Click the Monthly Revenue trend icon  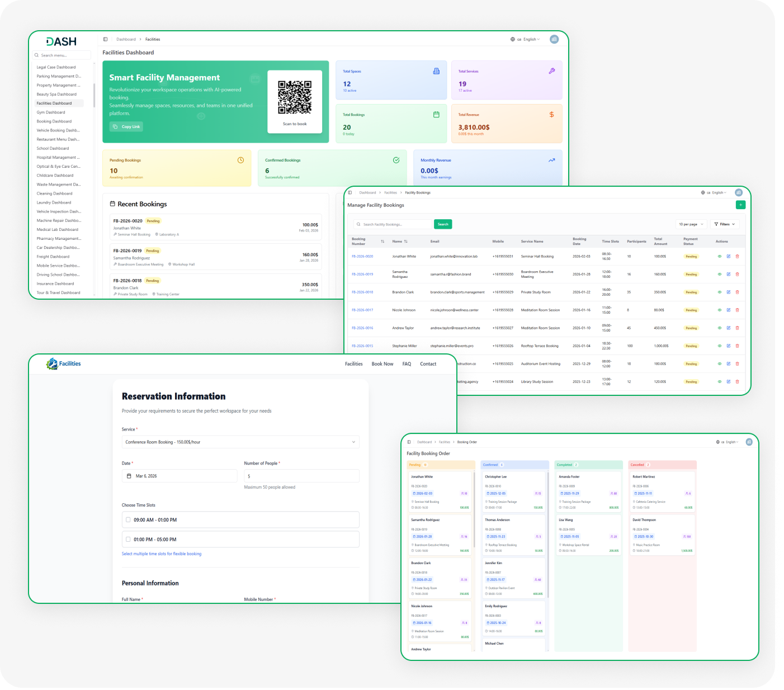551,160
